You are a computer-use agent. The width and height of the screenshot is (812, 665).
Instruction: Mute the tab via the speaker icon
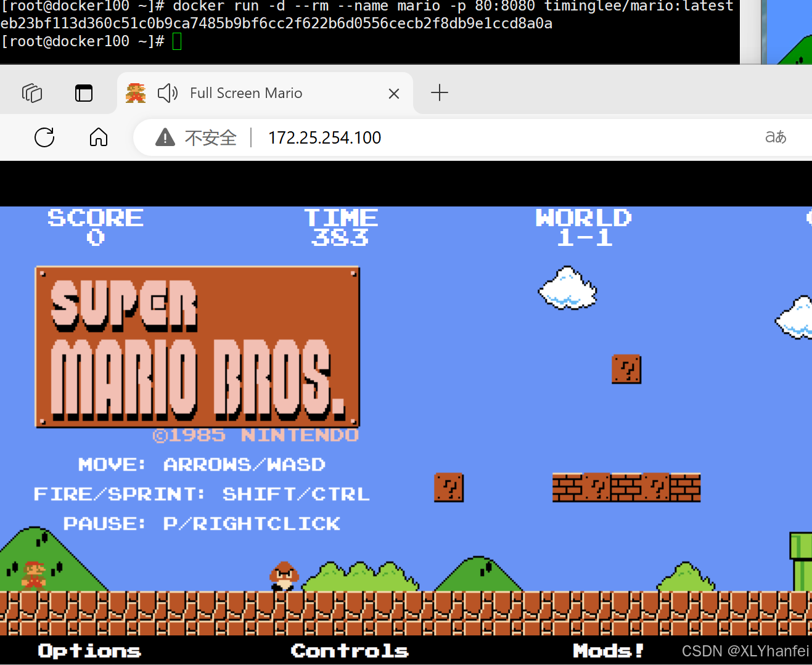168,93
